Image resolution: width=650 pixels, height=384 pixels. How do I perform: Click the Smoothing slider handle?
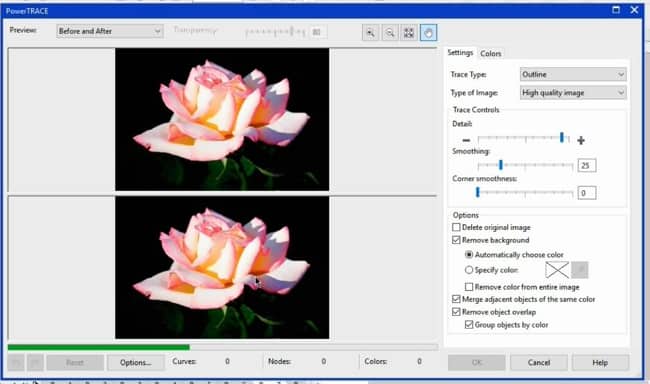click(501, 165)
